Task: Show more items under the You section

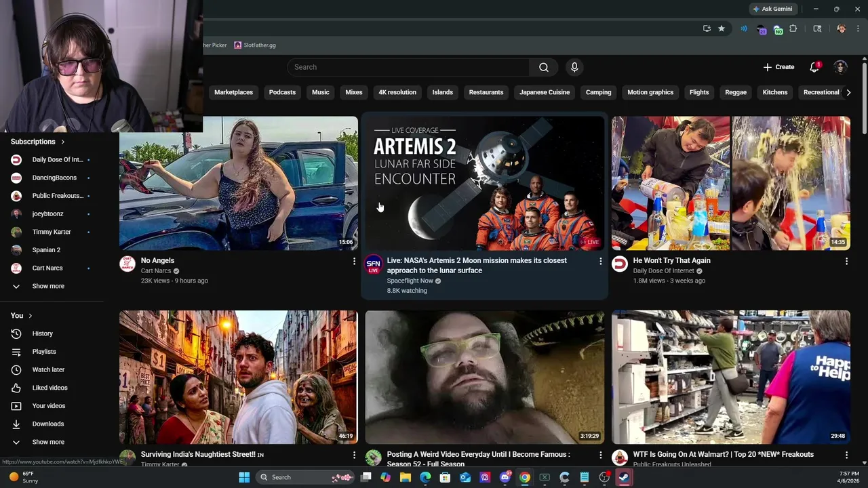Action: tap(48, 442)
